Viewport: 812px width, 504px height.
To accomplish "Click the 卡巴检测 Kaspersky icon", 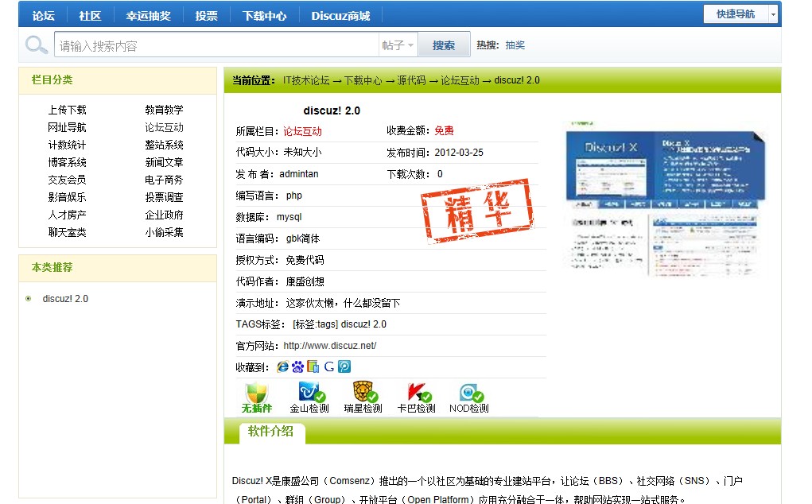I will click(418, 392).
